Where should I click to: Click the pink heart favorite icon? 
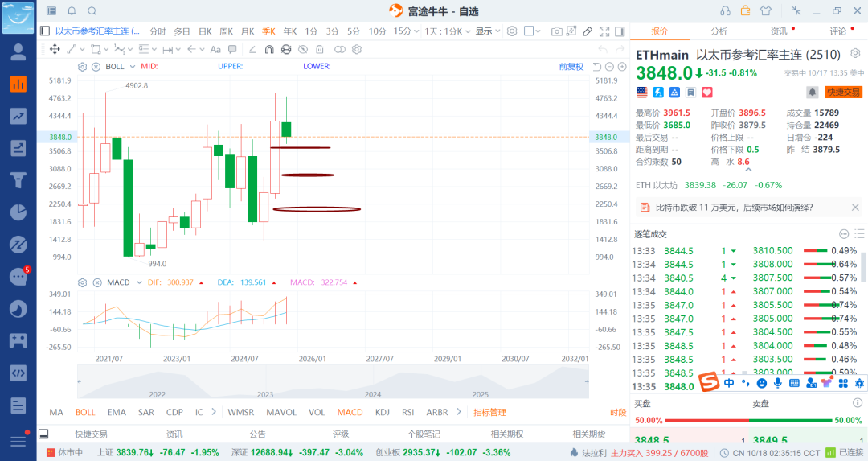point(707,92)
